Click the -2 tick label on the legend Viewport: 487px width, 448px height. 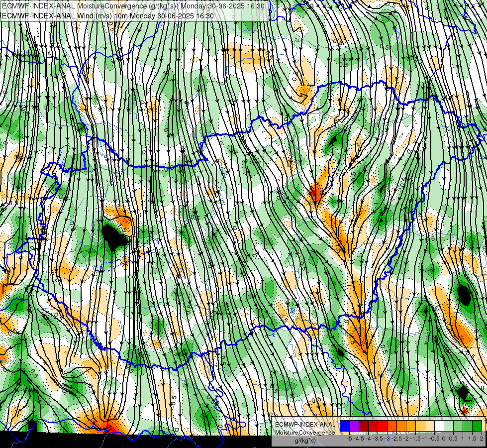tap(406, 439)
